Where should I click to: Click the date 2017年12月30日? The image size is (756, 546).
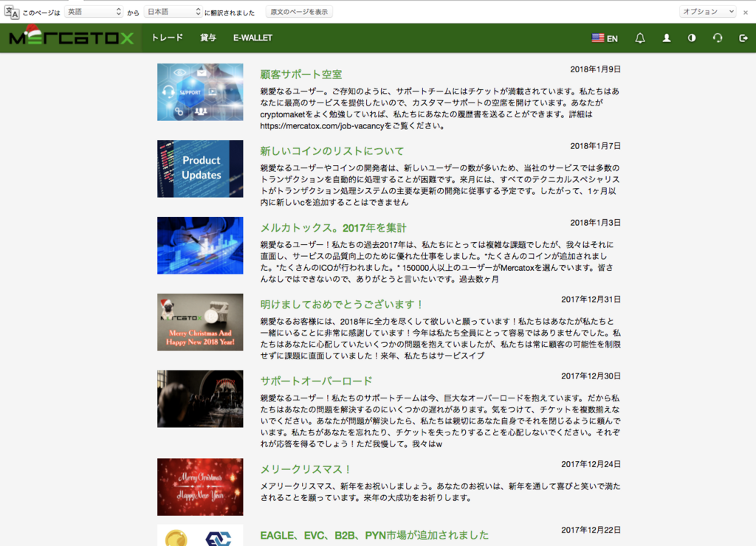591,376
